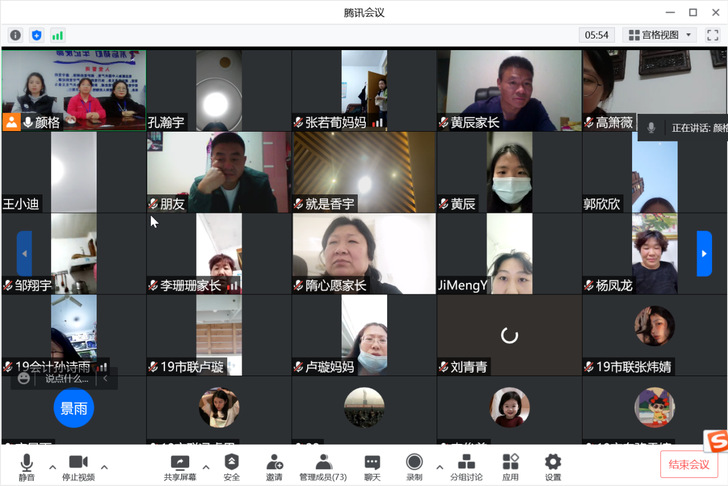This screenshot has height=486, width=728.
Task: Click the Invite (邀请) icon
Action: [x=274, y=465]
